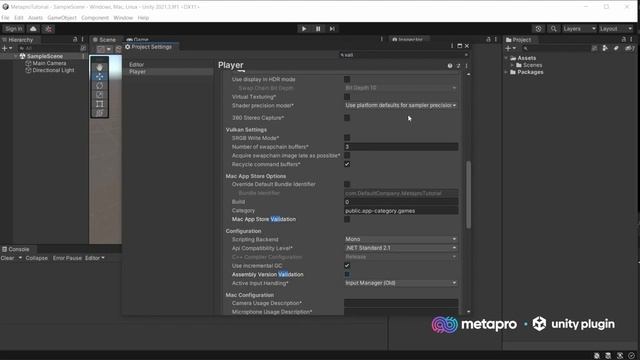Click the Play button in toolbar
Screen dimensions: 640x360
coord(304,29)
